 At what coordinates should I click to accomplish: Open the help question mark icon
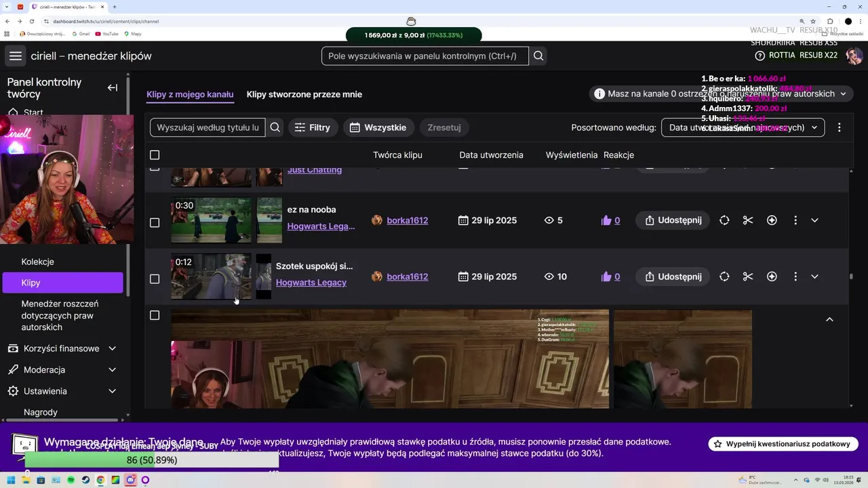pyautogui.click(x=759, y=56)
